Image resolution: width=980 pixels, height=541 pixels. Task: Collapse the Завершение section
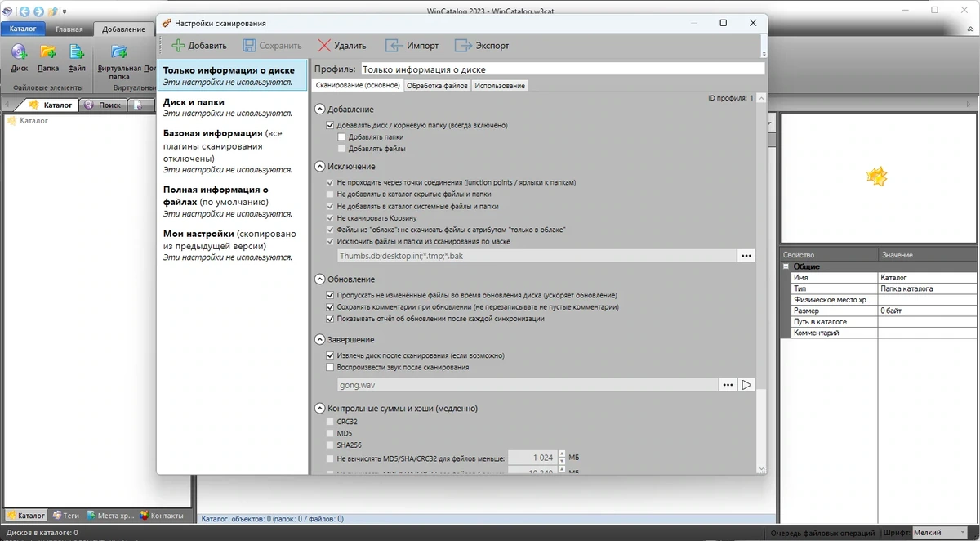[320, 340]
